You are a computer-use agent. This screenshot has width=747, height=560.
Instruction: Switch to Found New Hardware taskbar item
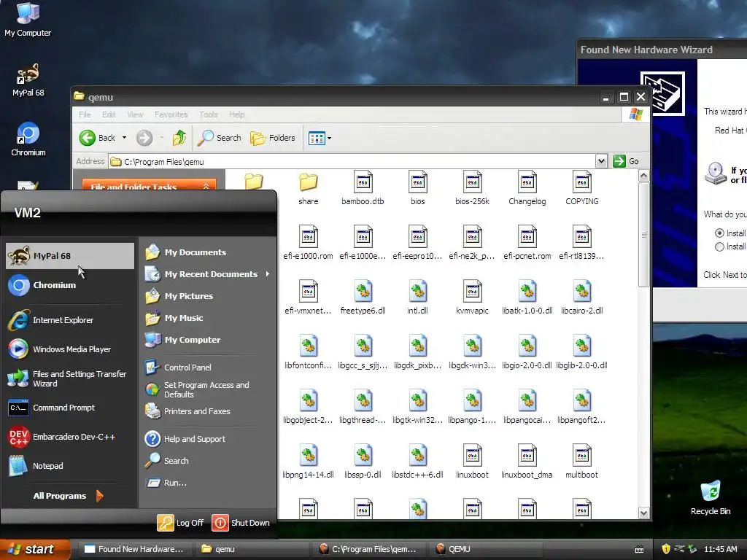coord(134,549)
